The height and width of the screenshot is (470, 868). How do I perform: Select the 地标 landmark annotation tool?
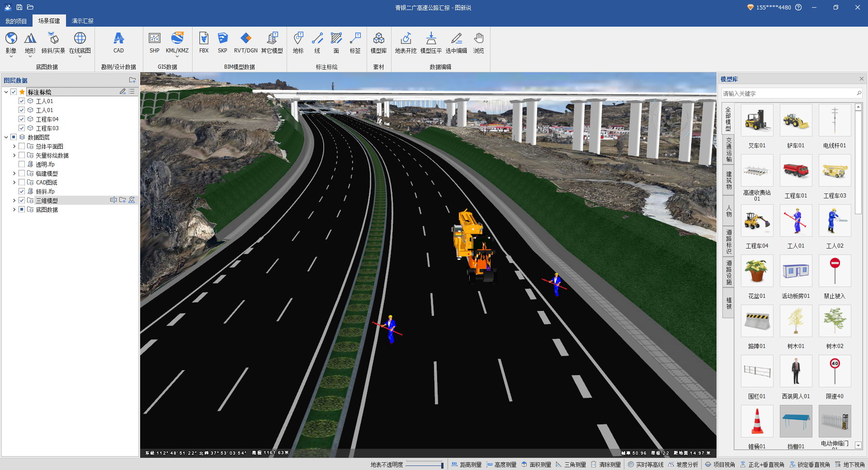[x=298, y=42]
